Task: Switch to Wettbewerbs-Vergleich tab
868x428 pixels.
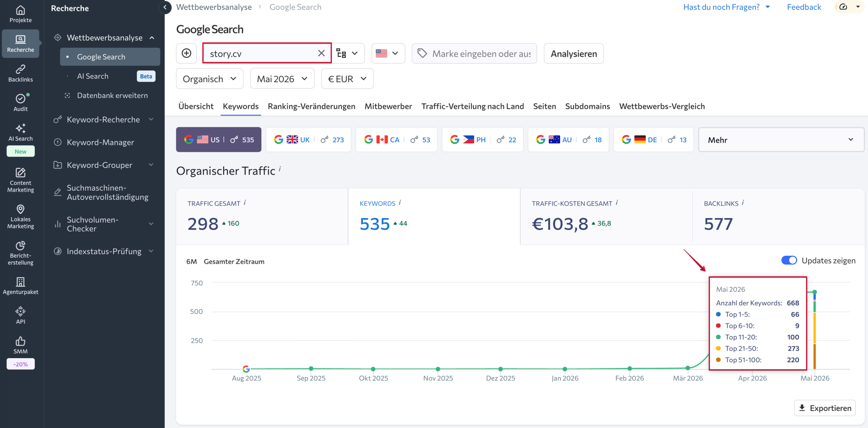Action: (x=662, y=106)
